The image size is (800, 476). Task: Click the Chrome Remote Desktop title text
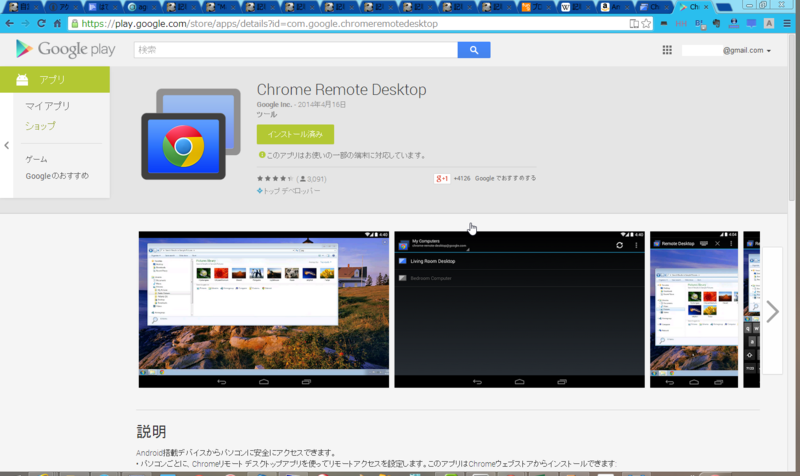coord(341,89)
